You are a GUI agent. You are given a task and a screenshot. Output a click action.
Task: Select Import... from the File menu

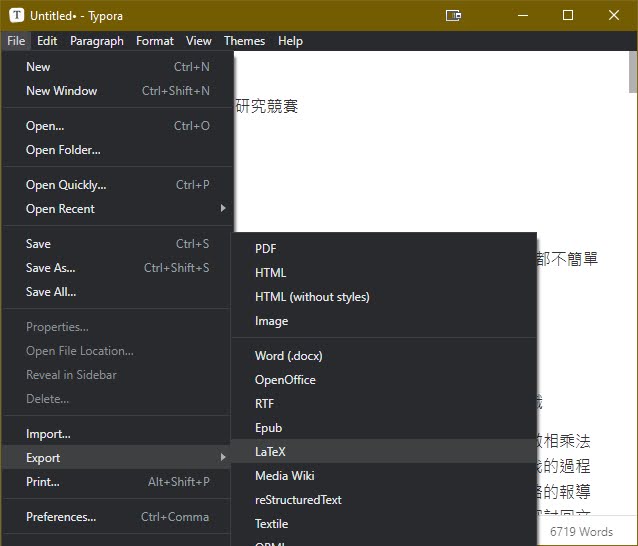point(118,434)
